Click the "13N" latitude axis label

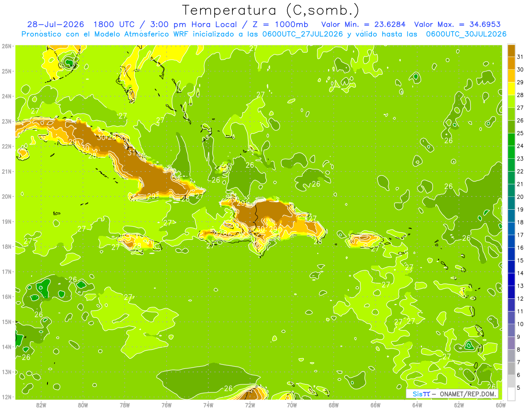(7, 372)
